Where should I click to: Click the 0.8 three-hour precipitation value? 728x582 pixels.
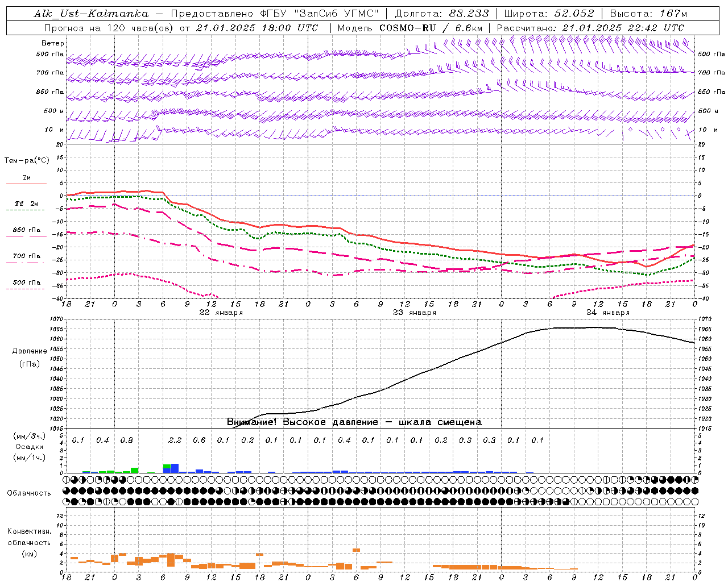click(127, 440)
